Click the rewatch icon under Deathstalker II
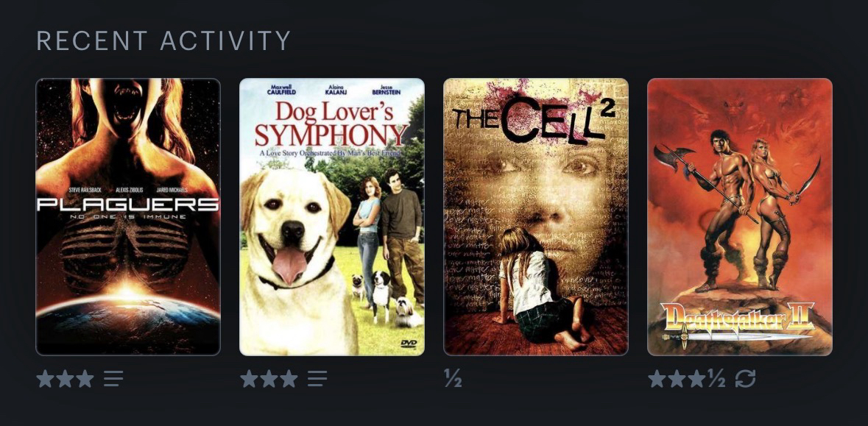Viewport: 868px width, 426px height. click(745, 379)
